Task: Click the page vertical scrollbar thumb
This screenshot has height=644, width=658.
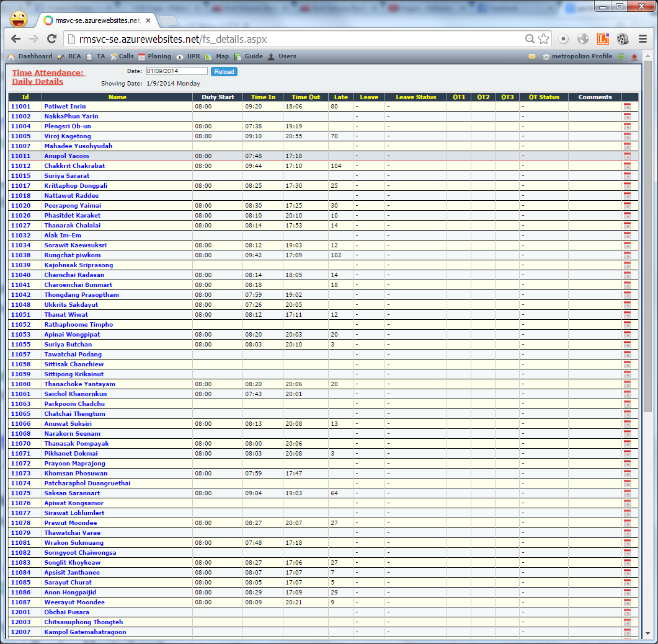Action: 647,236
